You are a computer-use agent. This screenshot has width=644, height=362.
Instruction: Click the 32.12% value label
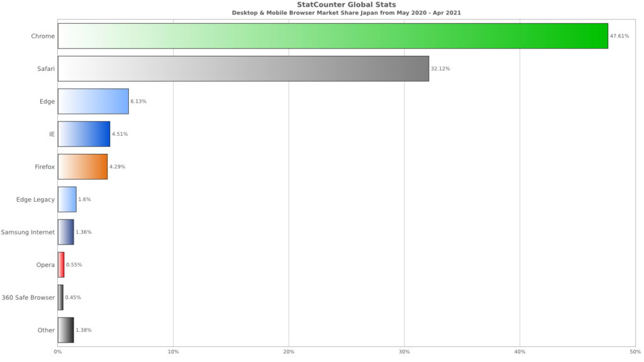pos(440,69)
